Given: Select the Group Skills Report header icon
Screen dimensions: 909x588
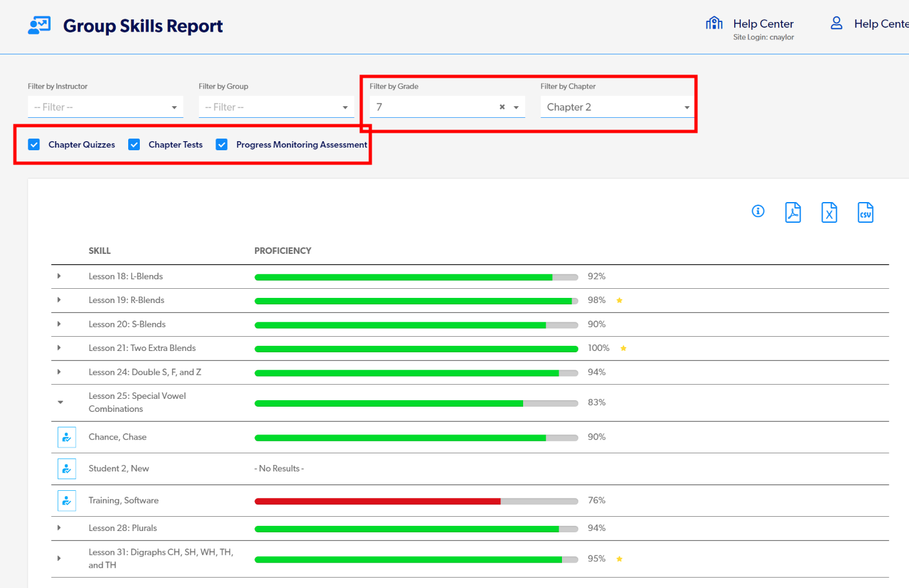Looking at the screenshot, I should (x=39, y=25).
